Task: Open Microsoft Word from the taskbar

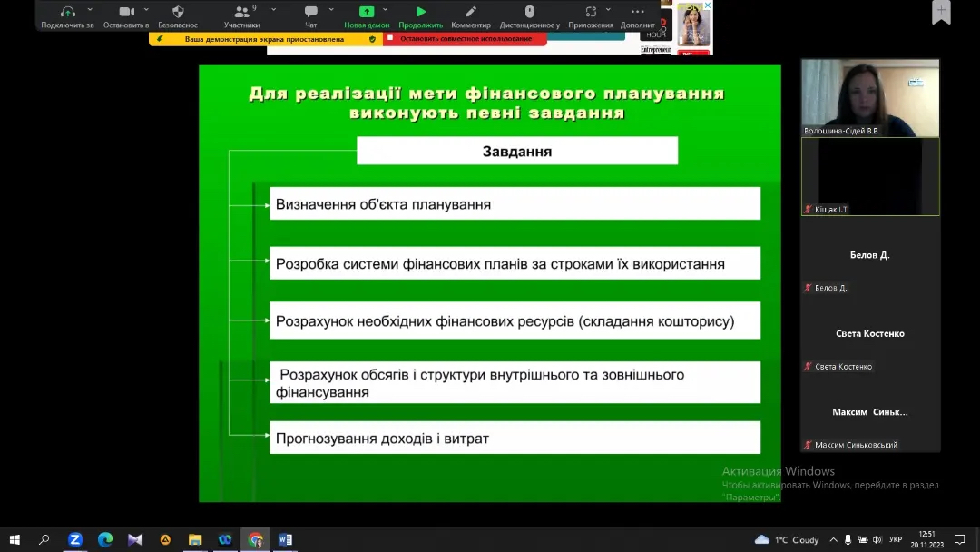Action: tap(285, 539)
